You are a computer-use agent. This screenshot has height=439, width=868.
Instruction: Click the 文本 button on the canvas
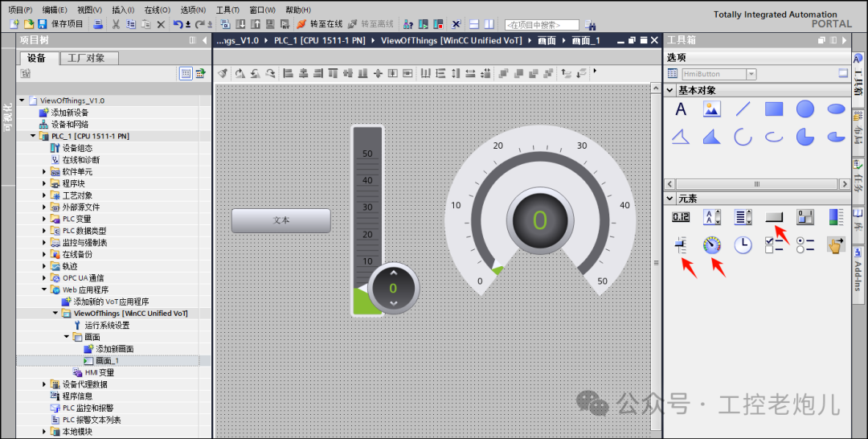click(281, 220)
